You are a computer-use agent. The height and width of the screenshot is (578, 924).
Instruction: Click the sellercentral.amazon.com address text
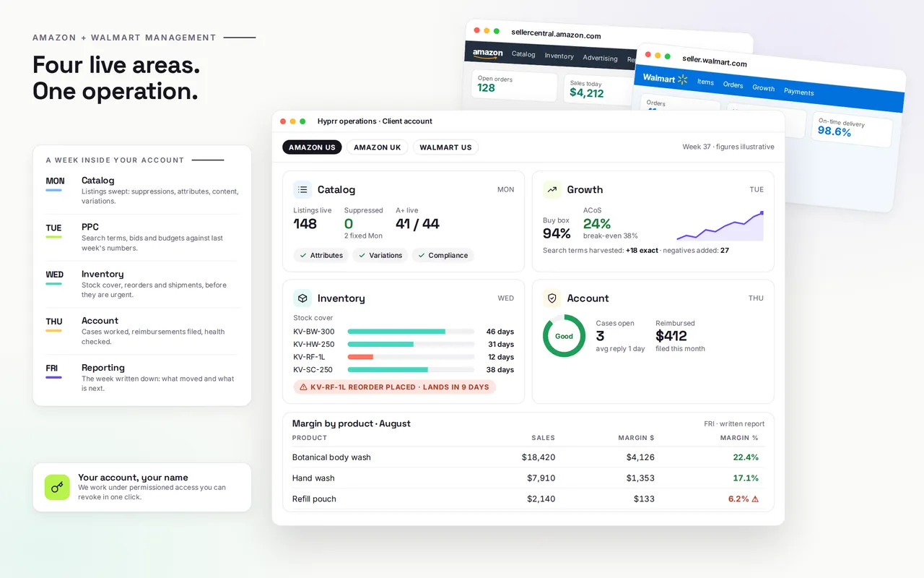[556, 34]
